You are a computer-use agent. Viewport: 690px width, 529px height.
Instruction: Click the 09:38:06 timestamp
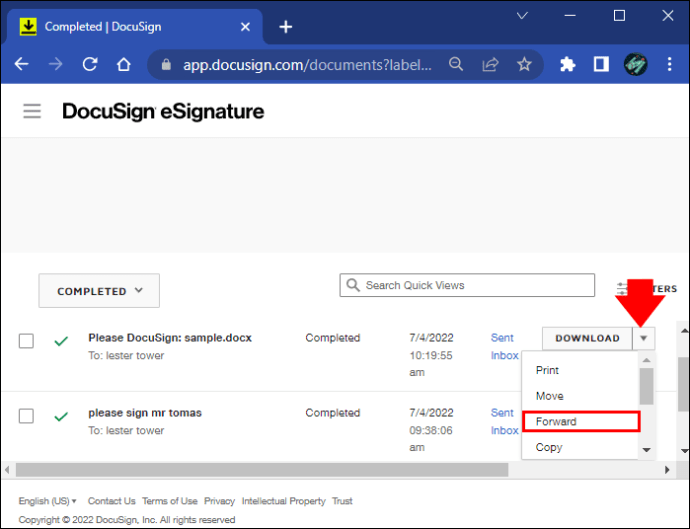pos(431,430)
